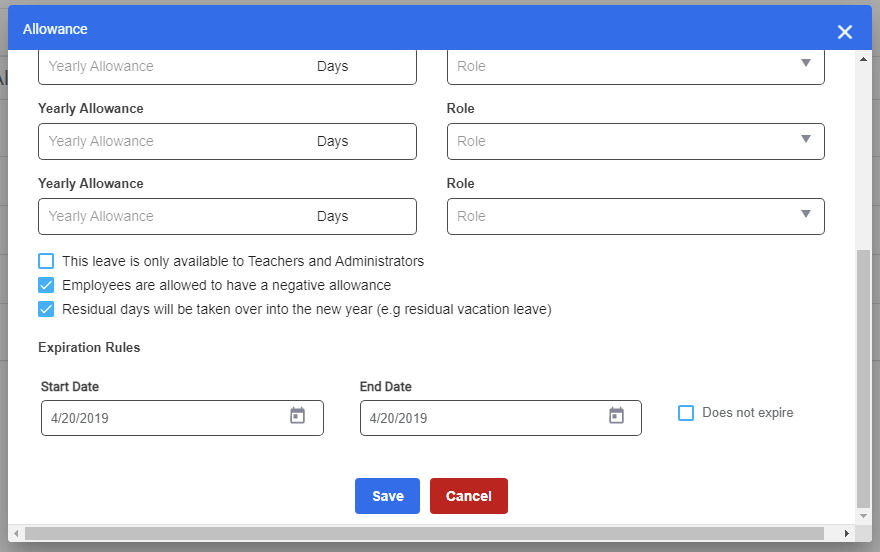Image resolution: width=880 pixels, height=552 pixels.
Task: Open the End Date calendar picker icon
Action: (616, 416)
